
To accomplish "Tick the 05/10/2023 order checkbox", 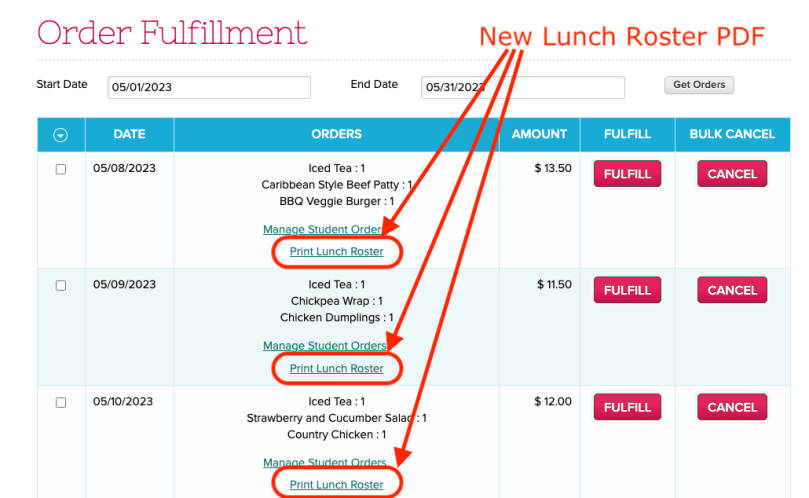I will coord(61,403).
